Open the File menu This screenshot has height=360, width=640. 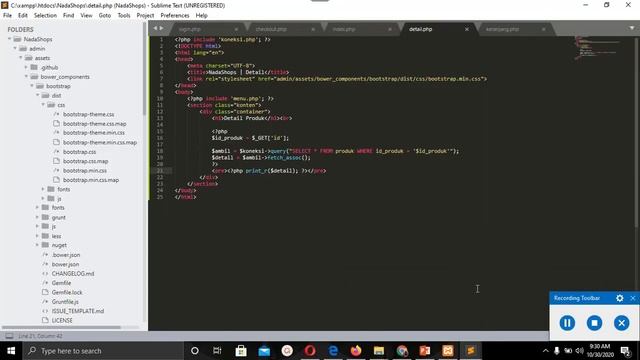7,16
